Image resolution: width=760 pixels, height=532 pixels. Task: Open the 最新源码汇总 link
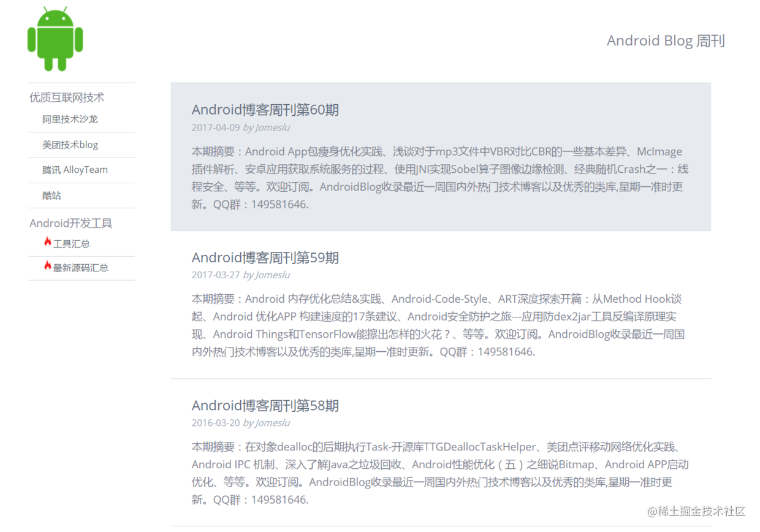(81, 267)
